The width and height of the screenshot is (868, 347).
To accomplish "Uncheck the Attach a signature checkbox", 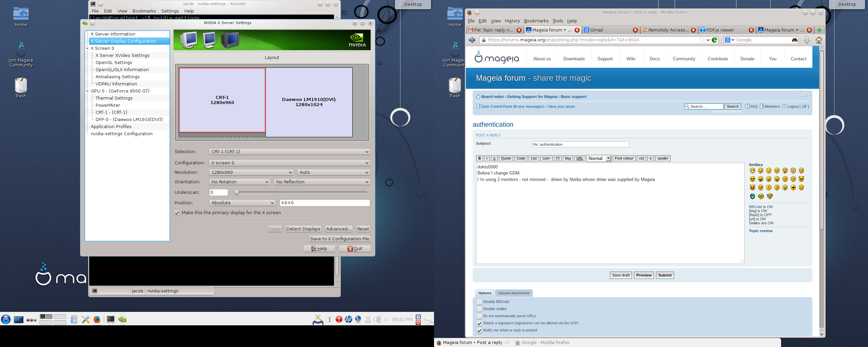I will (x=479, y=323).
